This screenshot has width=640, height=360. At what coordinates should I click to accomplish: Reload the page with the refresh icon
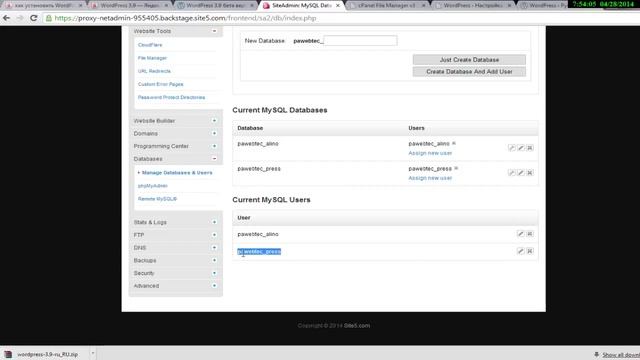pyautogui.click(x=34, y=18)
